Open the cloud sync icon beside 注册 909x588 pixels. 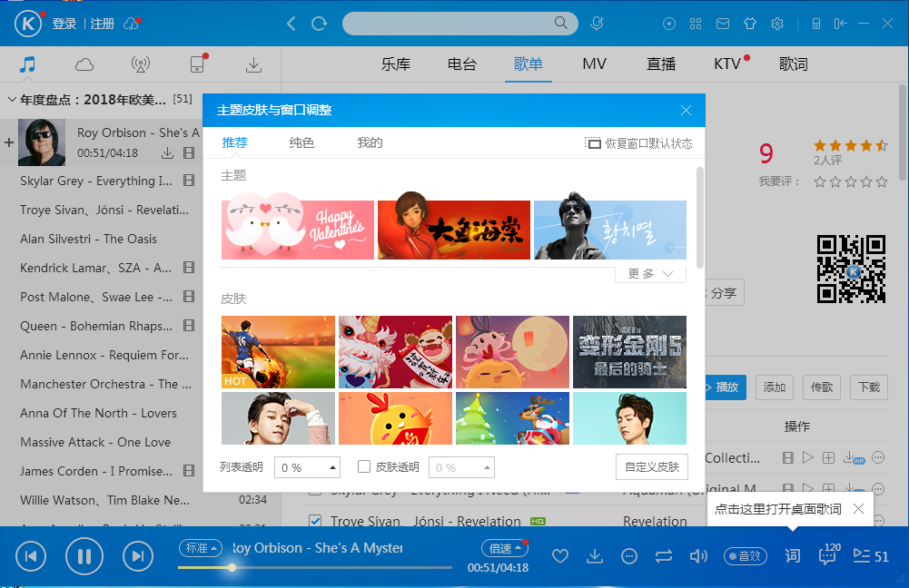coord(132,24)
